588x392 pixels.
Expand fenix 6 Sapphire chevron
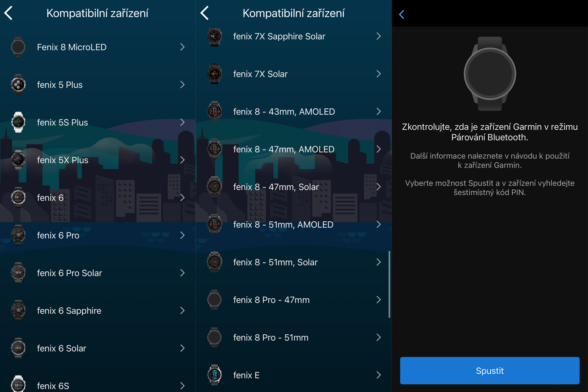pos(182,311)
